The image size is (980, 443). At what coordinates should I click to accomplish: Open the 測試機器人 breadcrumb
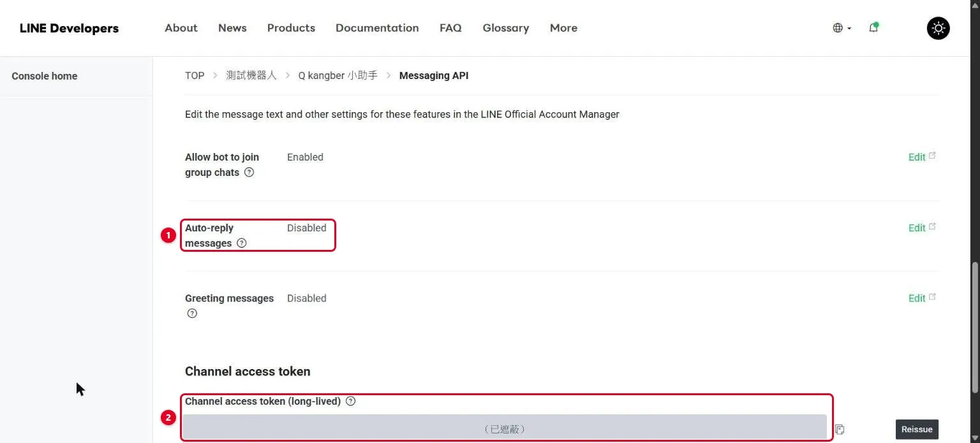coord(251,75)
